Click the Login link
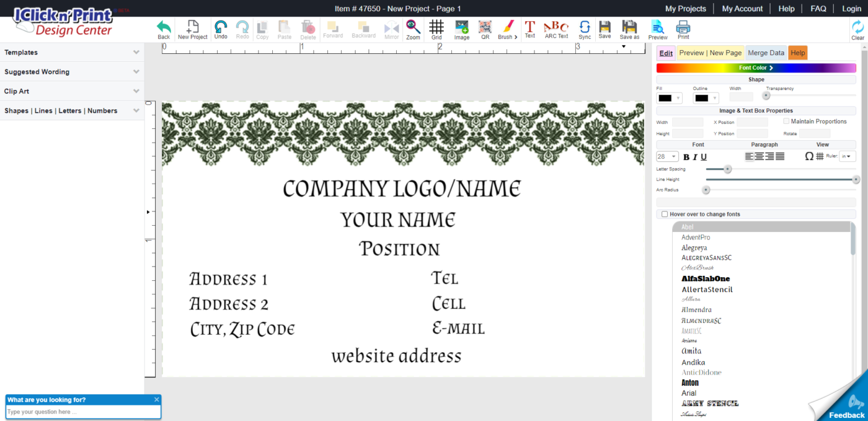868x421 pixels. click(851, 8)
